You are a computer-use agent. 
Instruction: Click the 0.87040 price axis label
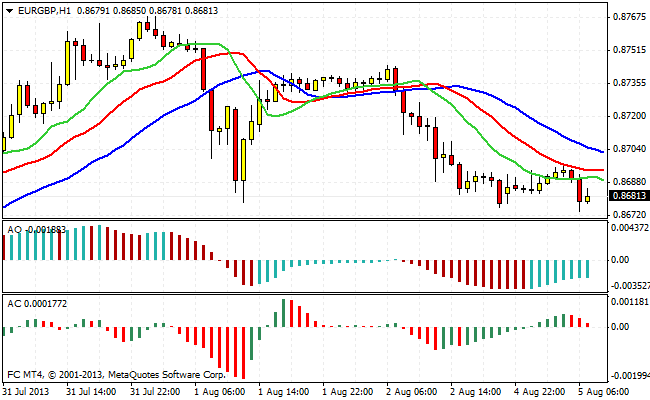[x=629, y=148]
